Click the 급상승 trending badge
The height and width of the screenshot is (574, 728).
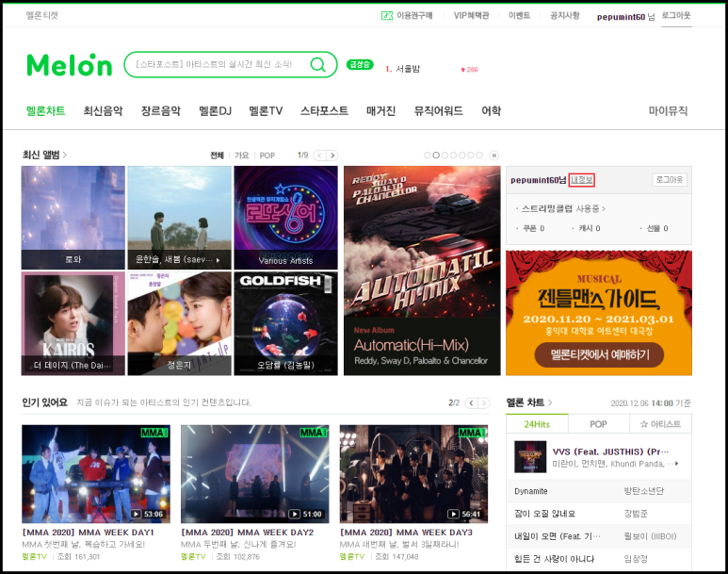coord(360,65)
